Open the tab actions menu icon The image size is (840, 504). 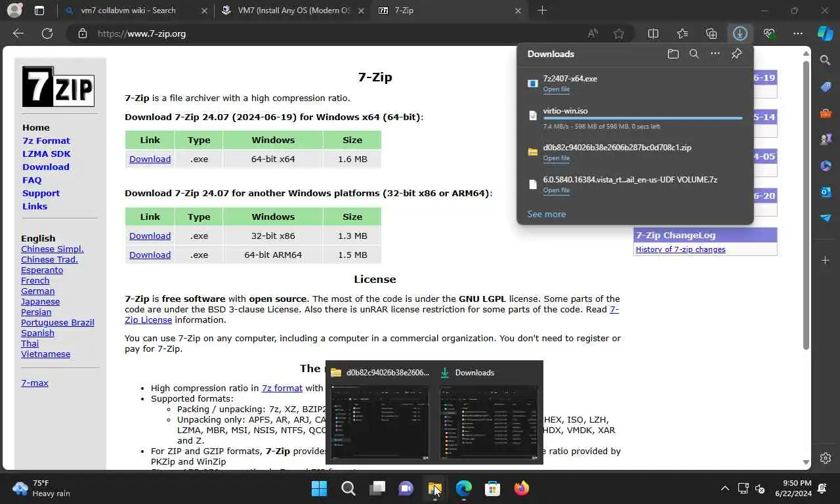39,10
